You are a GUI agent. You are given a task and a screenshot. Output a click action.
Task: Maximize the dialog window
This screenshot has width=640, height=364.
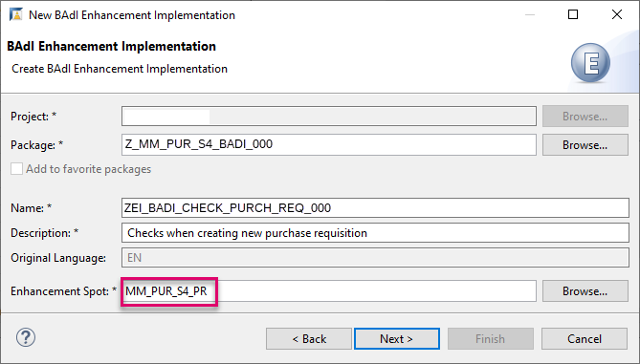pos(573,14)
